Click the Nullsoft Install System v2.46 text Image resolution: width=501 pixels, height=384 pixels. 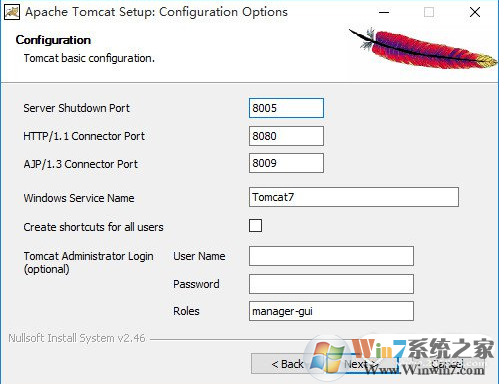[77, 338]
